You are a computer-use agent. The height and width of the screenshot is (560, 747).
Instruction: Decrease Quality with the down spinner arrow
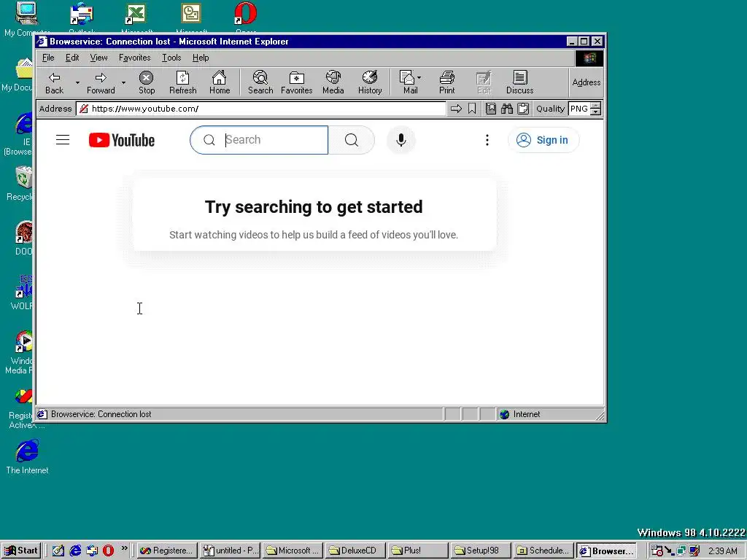pyautogui.click(x=595, y=112)
